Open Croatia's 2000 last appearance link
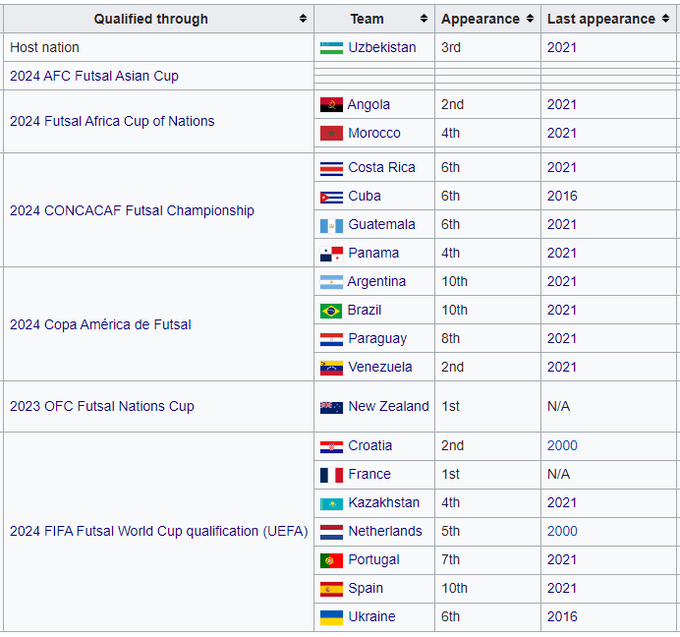This screenshot has height=637, width=680. 562,446
